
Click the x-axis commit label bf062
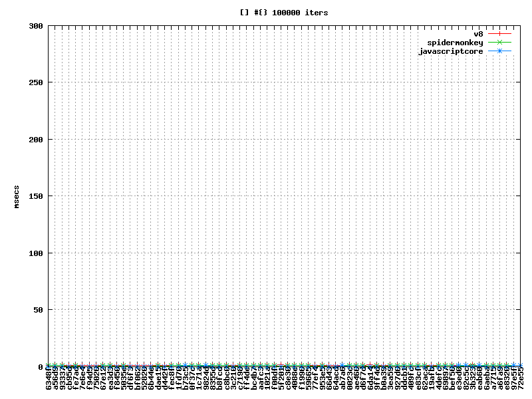pos(137,378)
